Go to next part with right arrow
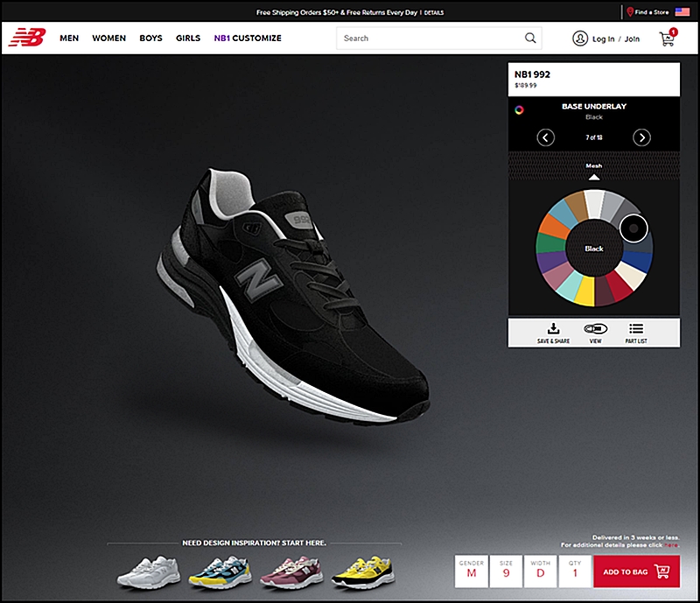This screenshot has height=603, width=700. coord(641,137)
